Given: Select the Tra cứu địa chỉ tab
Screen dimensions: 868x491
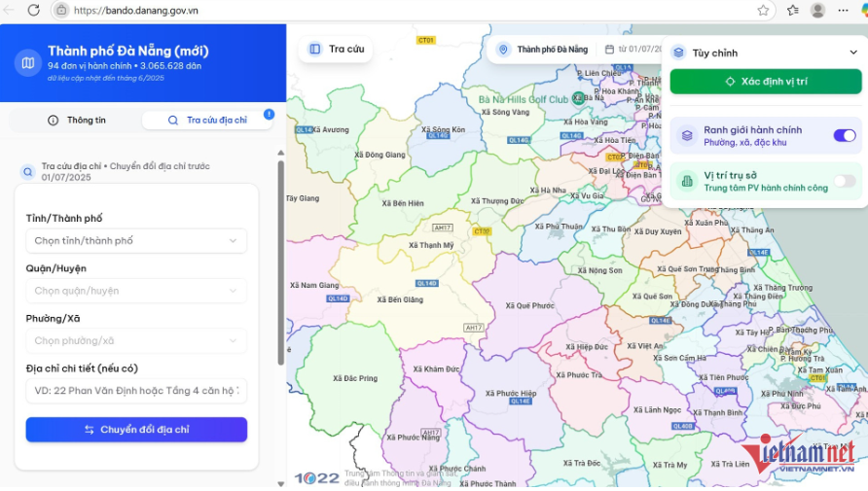Looking at the screenshot, I should tap(207, 121).
